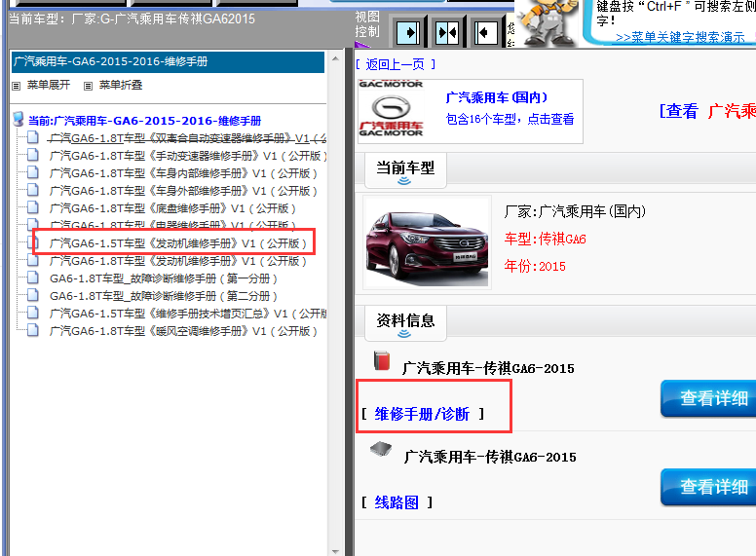Click the tree panel scroll-up arrow
The width and height of the screenshot is (756, 556).
click(x=335, y=58)
